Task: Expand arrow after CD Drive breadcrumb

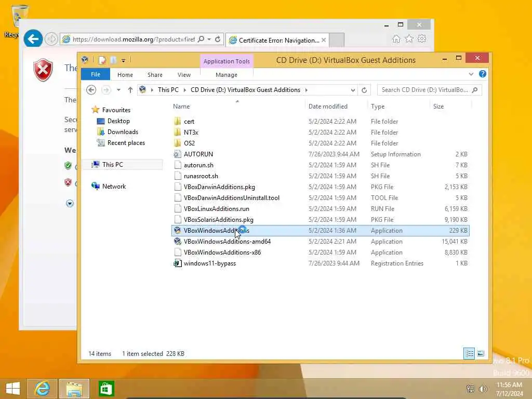Action: click(x=307, y=90)
